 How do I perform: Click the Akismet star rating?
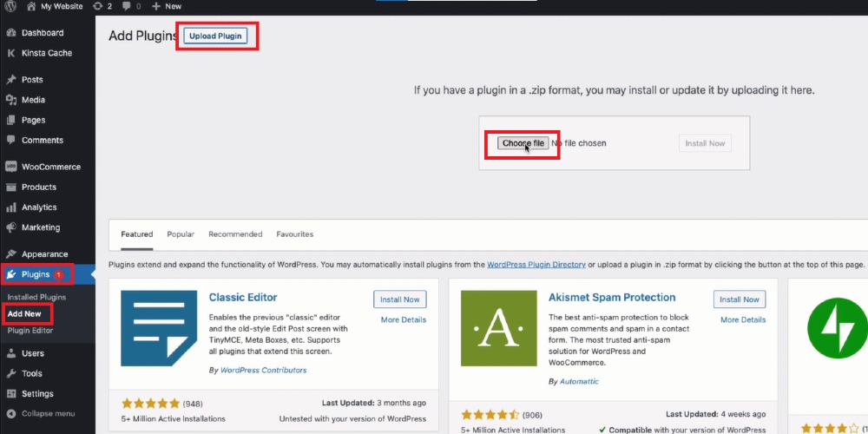[x=490, y=415]
